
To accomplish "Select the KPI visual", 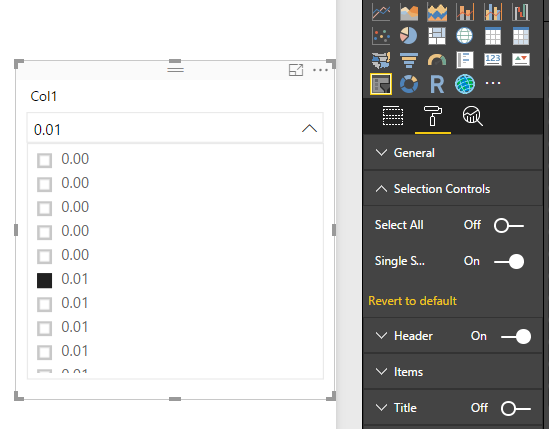I will pos(521,60).
